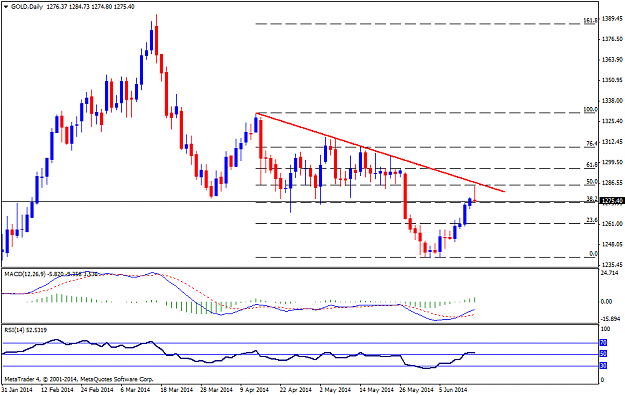The image size is (625, 395).
Task: Click the RSI 50 level marker
Action: coord(603,354)
